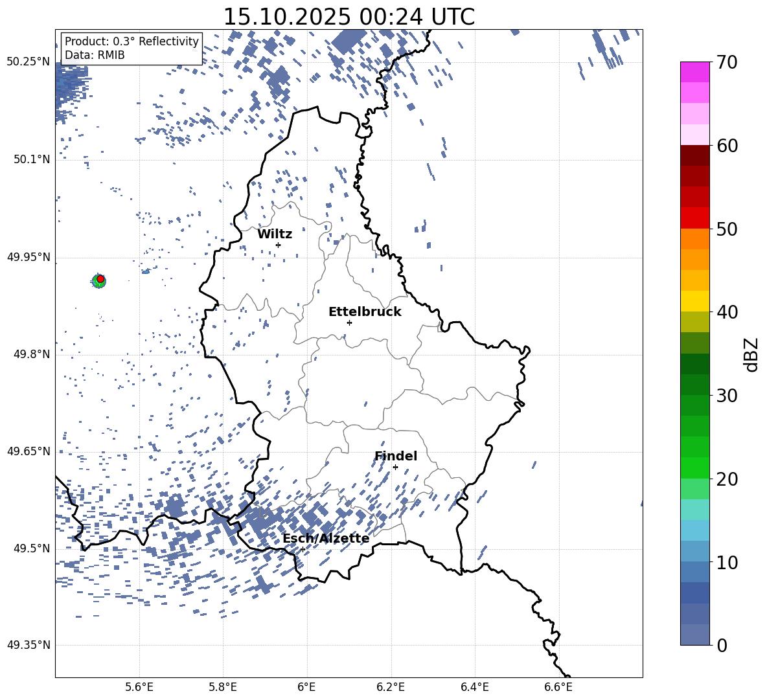Image resolution: width=767 pixels, height=700 pixels.
Task: Click the Data: RMIB label
Action: 95,55
